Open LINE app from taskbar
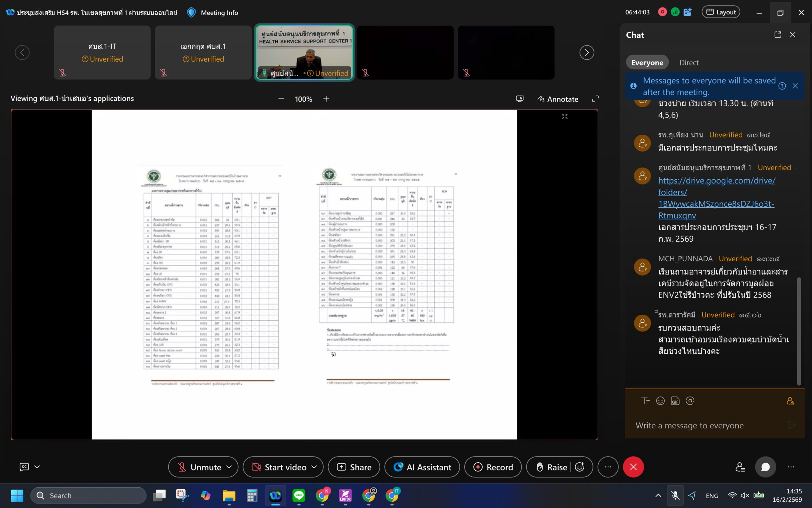Screen dimensions: 812x508 [x=298, y=496]
